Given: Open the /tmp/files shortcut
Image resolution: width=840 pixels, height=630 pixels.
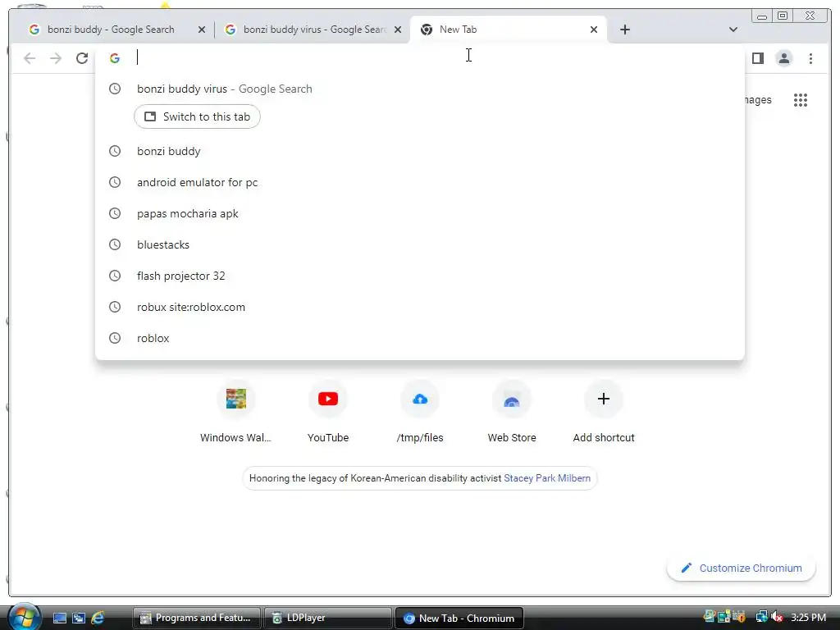Looking at the screenshot, I should pos(420,413).
